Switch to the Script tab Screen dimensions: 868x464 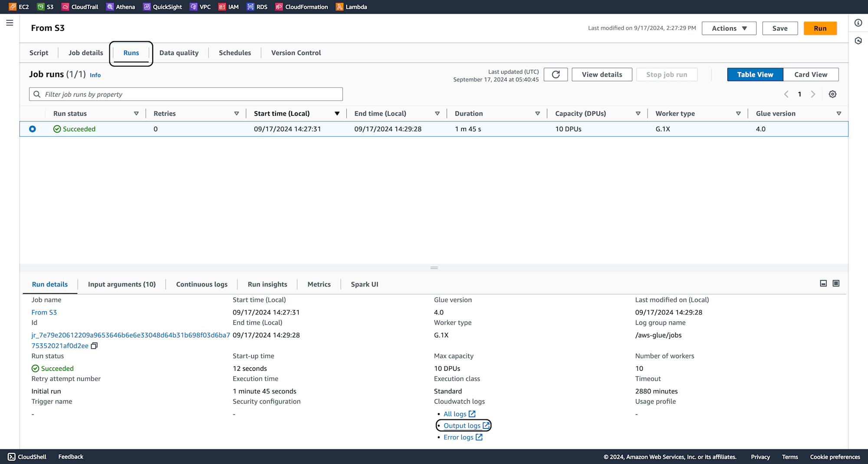tap(39, 53)
